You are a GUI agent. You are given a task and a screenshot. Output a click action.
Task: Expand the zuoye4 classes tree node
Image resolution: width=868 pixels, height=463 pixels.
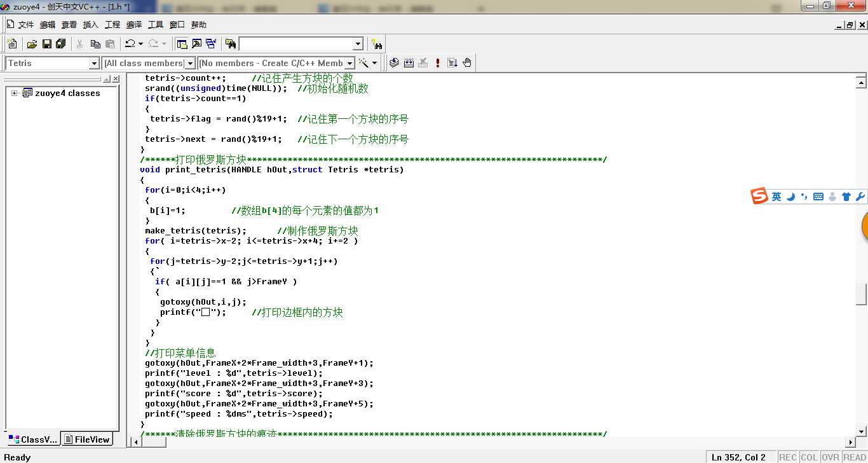[x=15, y=93]
